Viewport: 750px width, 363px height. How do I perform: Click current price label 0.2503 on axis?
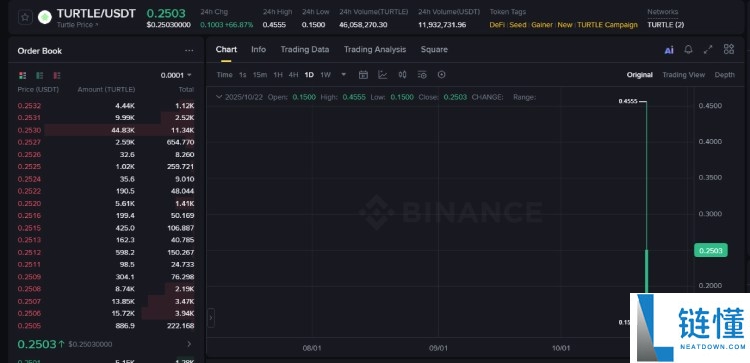[x=711, y=250]
